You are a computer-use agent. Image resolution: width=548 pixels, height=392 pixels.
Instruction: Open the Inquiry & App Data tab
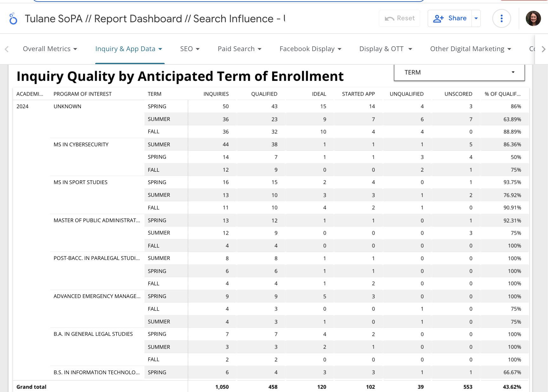pos(129,49)
